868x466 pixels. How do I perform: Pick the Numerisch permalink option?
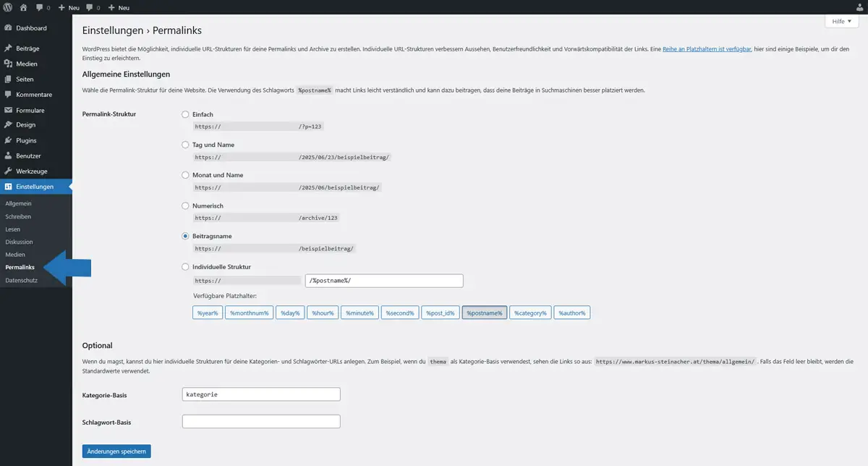(x=185, y=206)
